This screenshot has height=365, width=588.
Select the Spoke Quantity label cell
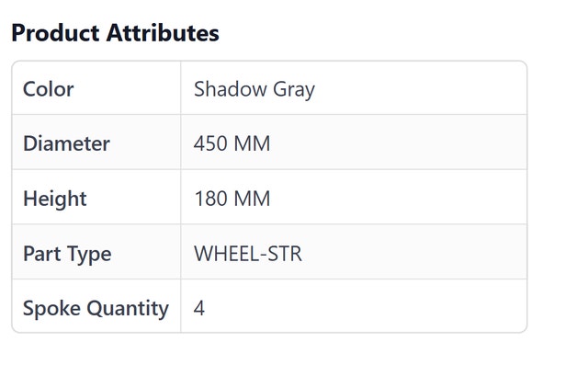pos(96,306)
